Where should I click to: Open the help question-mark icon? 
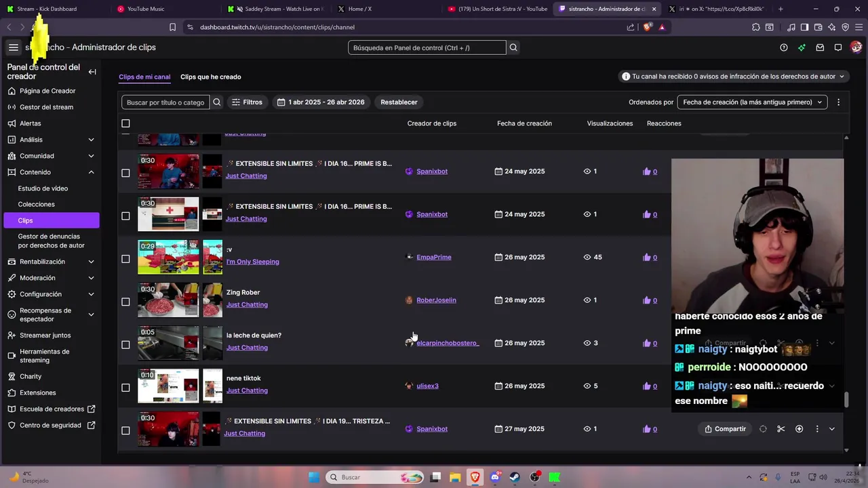point(784,47)
